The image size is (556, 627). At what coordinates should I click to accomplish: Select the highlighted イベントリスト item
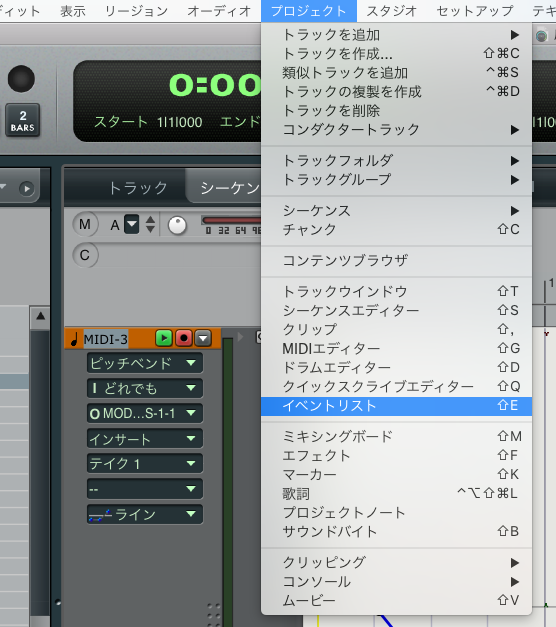tap(396, 406)
